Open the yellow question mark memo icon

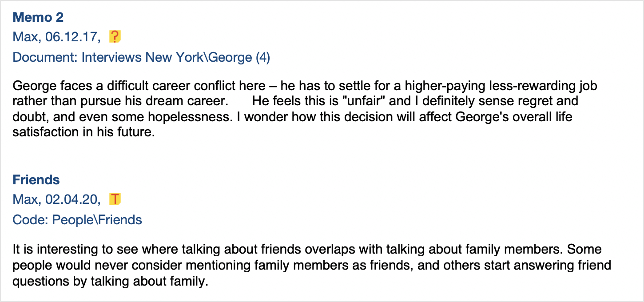115,36
